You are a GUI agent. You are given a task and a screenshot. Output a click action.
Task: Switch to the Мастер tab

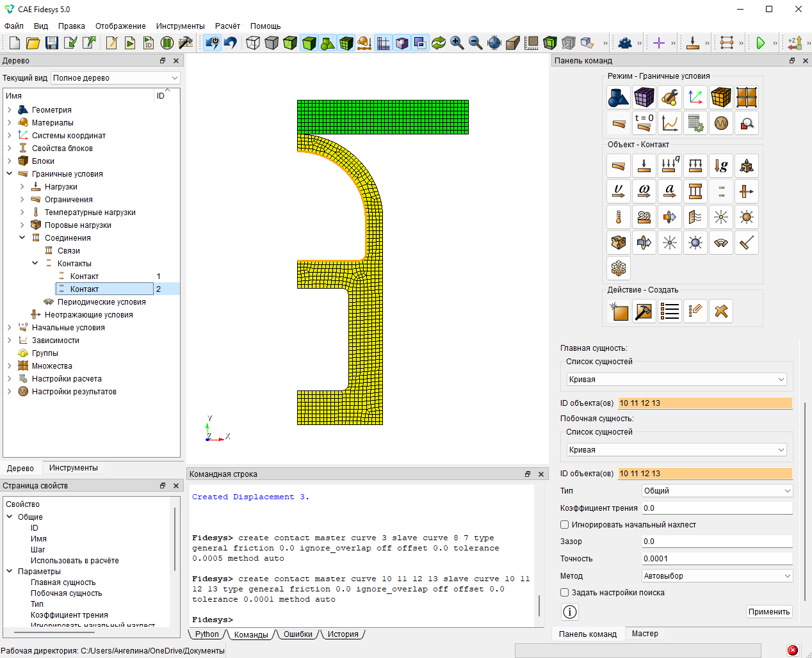tap(645, 634)
